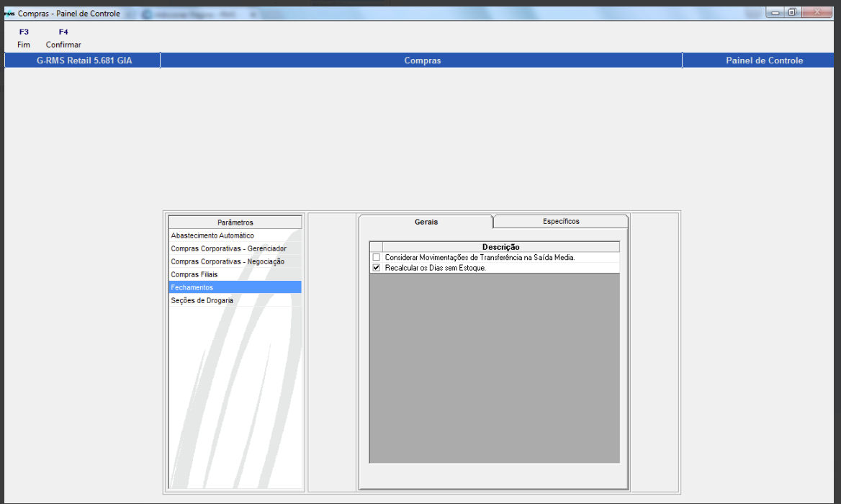Click the Descrição column header

pyautogui.click(x=500, y=247)
